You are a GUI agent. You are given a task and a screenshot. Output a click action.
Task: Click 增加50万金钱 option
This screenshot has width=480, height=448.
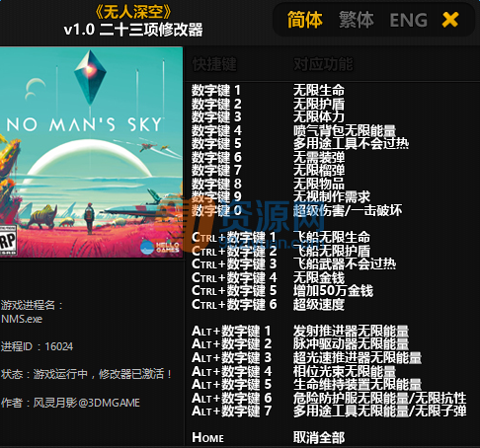[333, 291]
